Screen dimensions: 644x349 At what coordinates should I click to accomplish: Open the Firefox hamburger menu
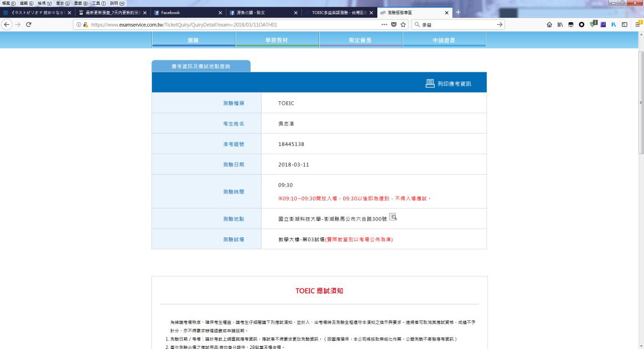click(636, 24)
